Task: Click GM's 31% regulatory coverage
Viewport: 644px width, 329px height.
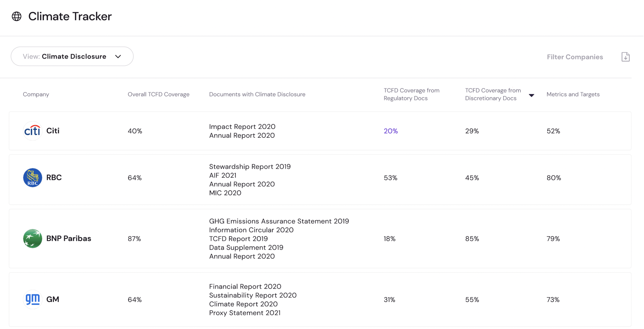Action: [x=389, y=300]
